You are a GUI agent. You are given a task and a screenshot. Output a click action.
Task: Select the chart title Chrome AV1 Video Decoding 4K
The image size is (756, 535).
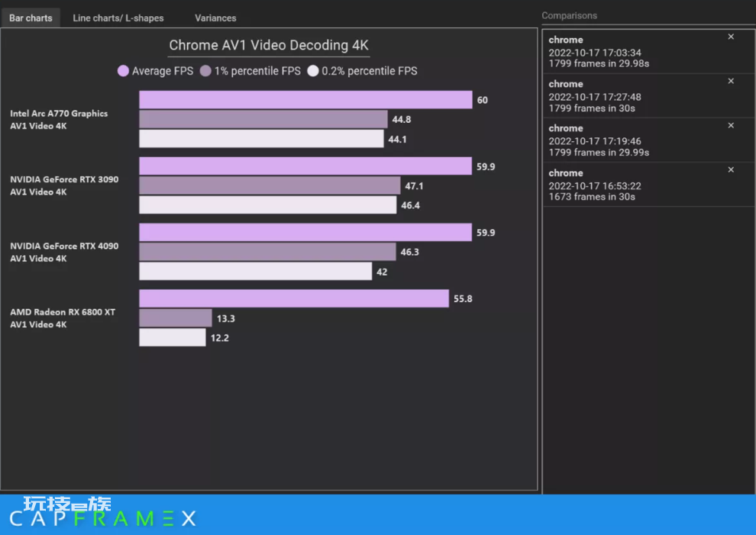tap(269, 45)
